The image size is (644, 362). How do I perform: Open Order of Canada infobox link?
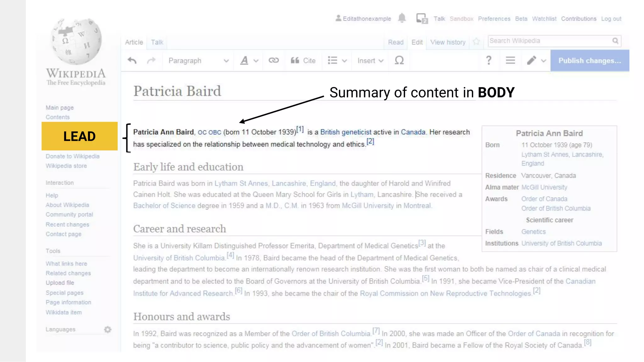[x=544, y=199]
